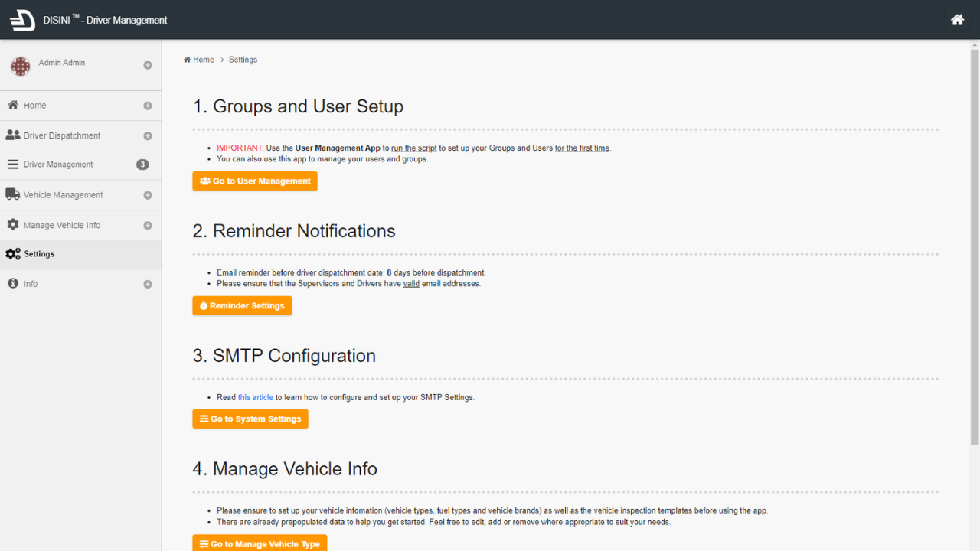
Task: Click the info circle icon in sidebar
Action: [x=12, y=284]
